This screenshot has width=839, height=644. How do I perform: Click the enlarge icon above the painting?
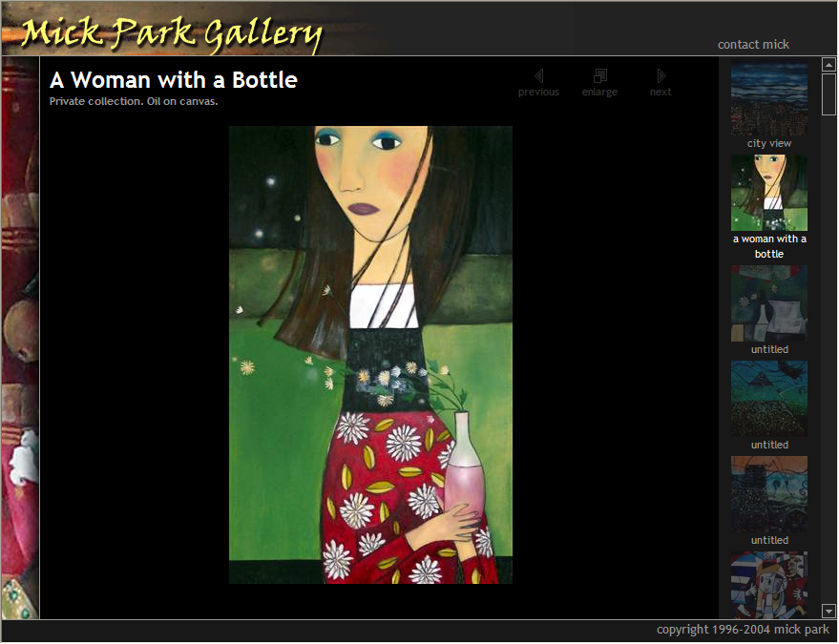click(599, 75)
